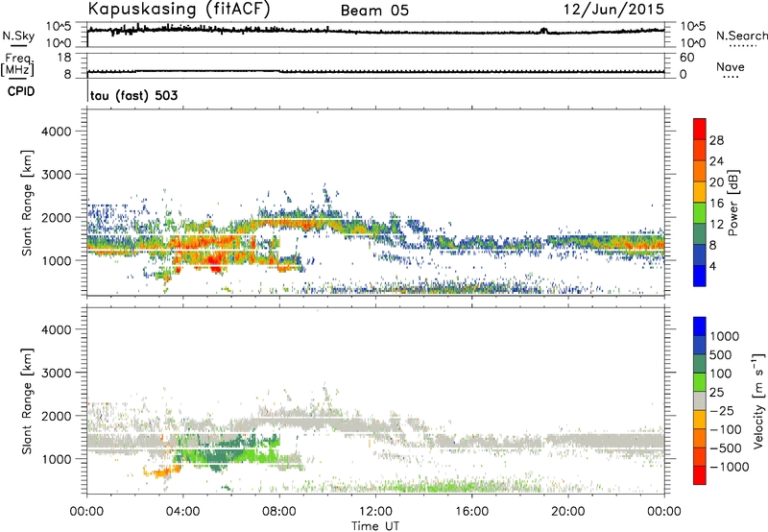768x532 pixels.
Task: Click the 20:00 time axis label
Action: [568, 512]
